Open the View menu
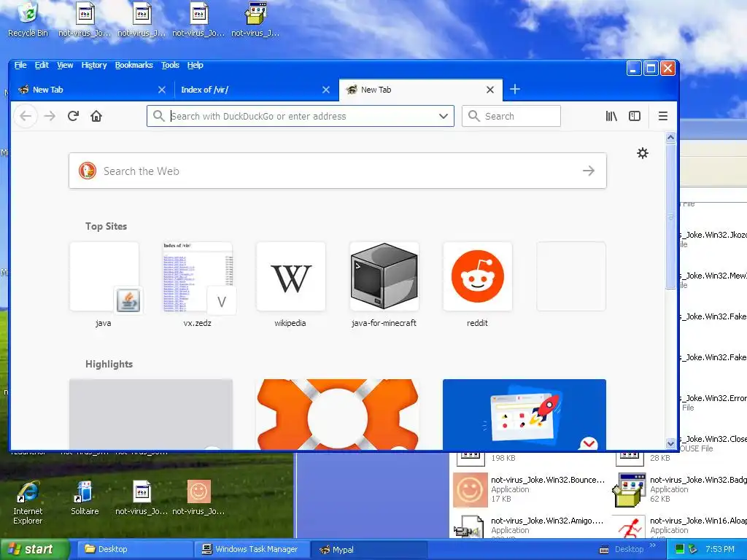This screenshot has height=560, width=747. [65, 65]
